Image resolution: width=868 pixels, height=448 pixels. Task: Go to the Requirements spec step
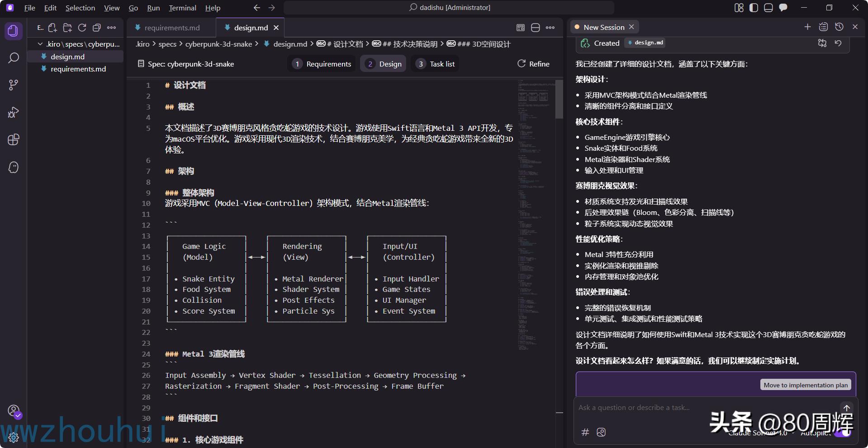click(x=322, y=64)
